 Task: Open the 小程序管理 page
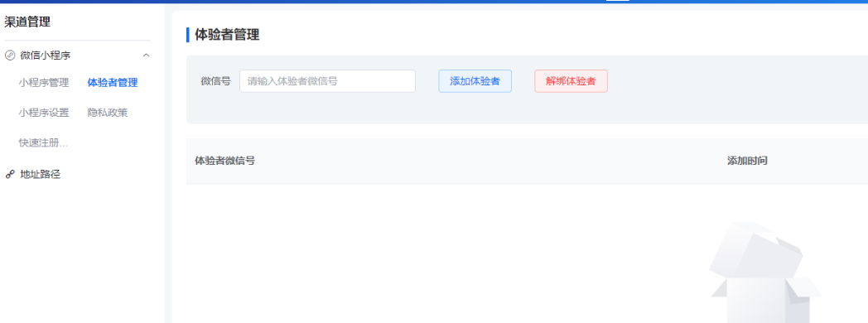point(44,83)
